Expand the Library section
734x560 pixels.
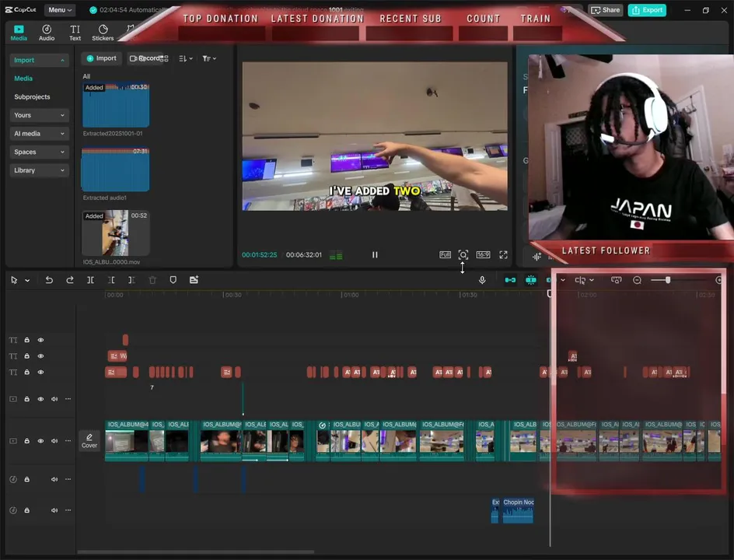(x=39, y=170)
